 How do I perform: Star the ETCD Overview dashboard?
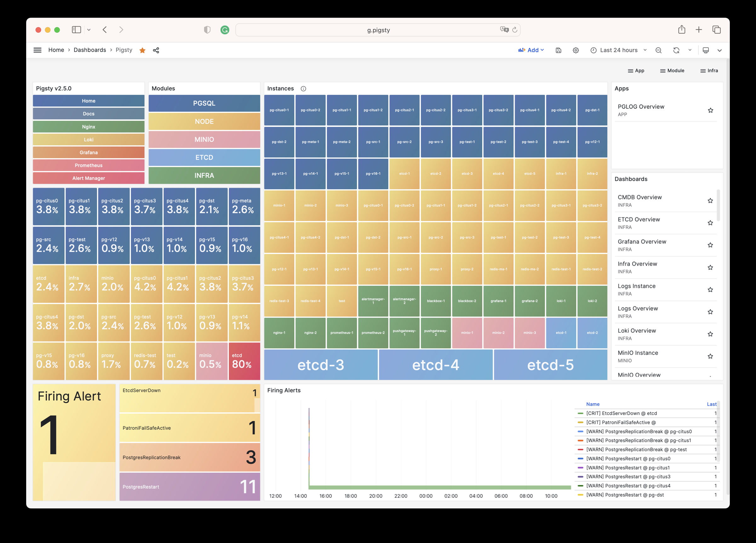click(x=710, y=223)
